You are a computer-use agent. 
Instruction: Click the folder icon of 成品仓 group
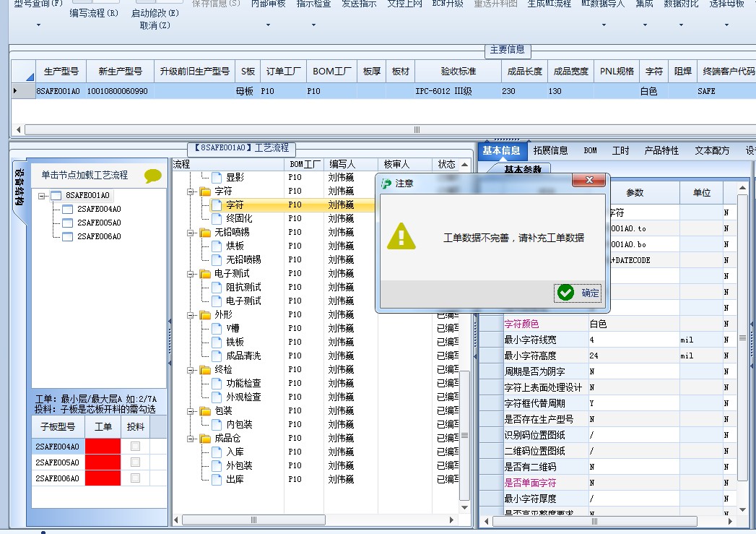(x=205, y=439)
